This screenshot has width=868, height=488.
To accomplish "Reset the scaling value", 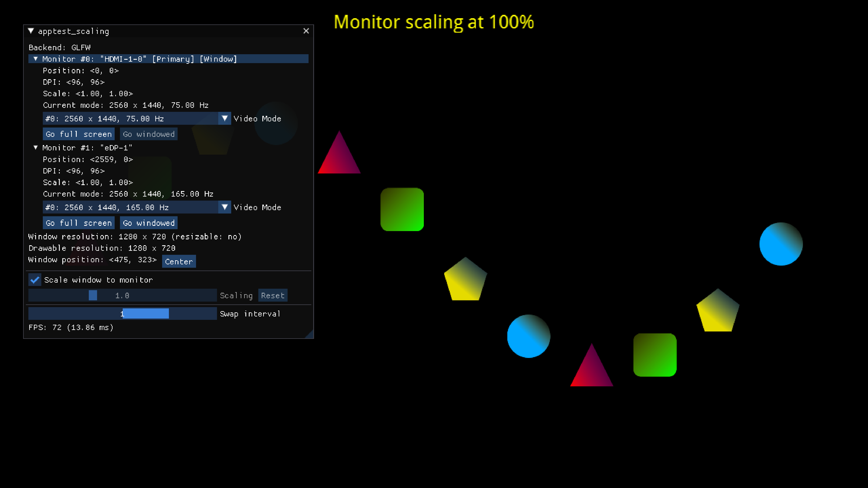I will coord(273,295).
